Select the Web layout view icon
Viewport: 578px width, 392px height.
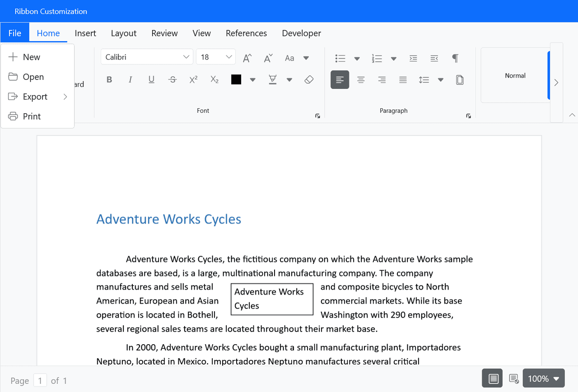(513, 378)
